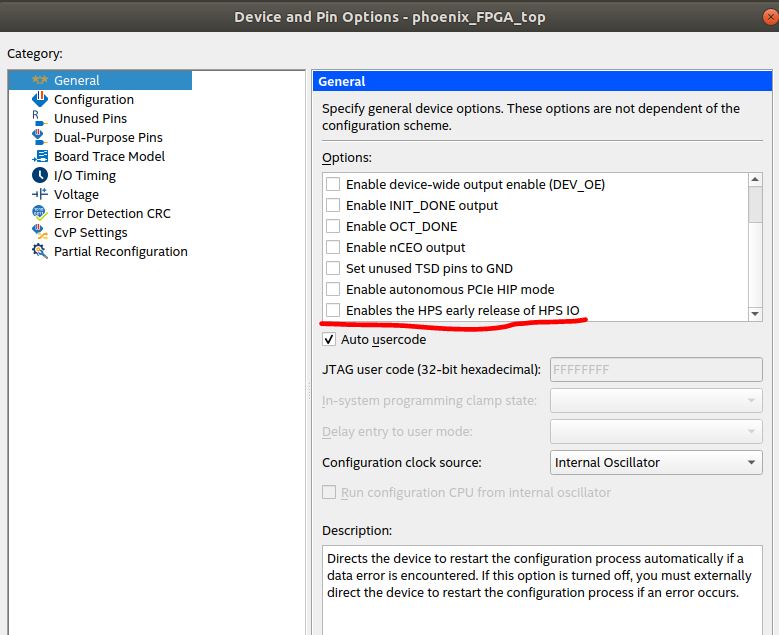
Task: Click the I/O Timing icon
Action: tap(40, 176)
